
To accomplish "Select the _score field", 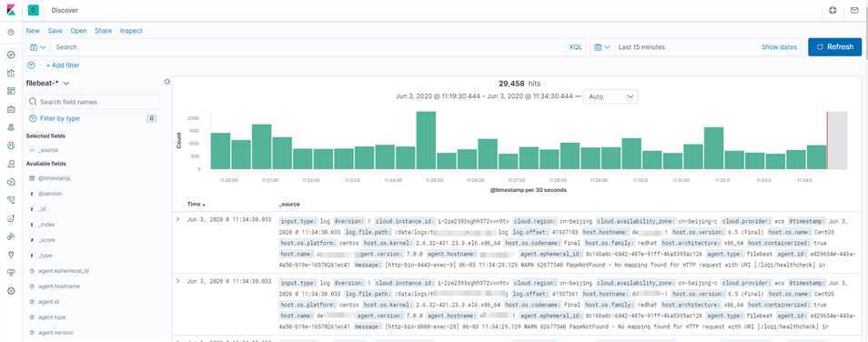I will pos(46,240).
